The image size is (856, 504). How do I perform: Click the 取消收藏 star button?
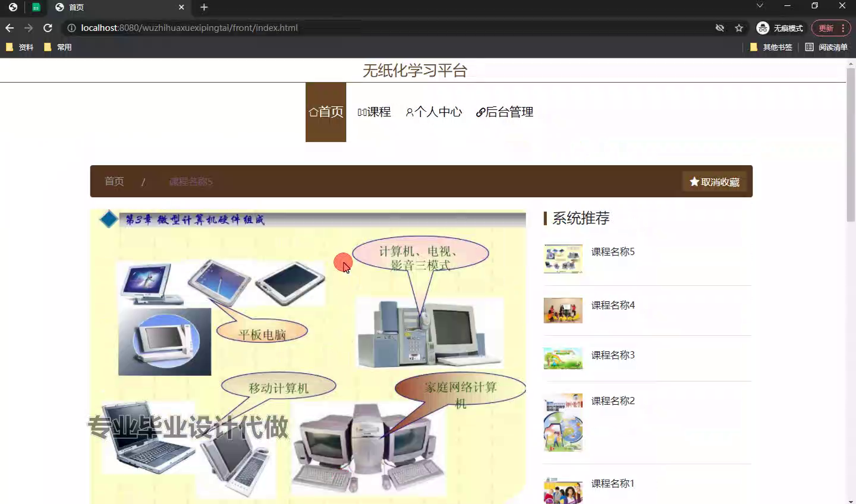pos(715,182)
